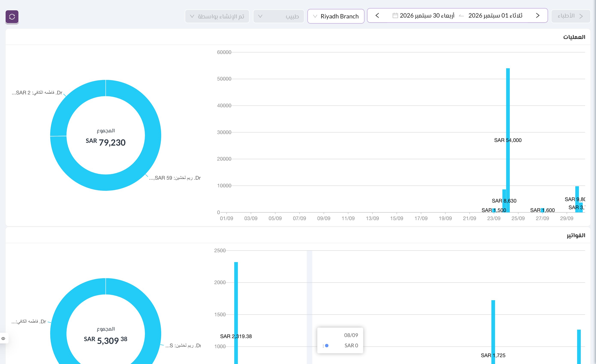Image resolution: width=596 pixels, height=364 pixels.
Task: Click the SAR 1,725 invoice bar label
Action: point(493,355)
